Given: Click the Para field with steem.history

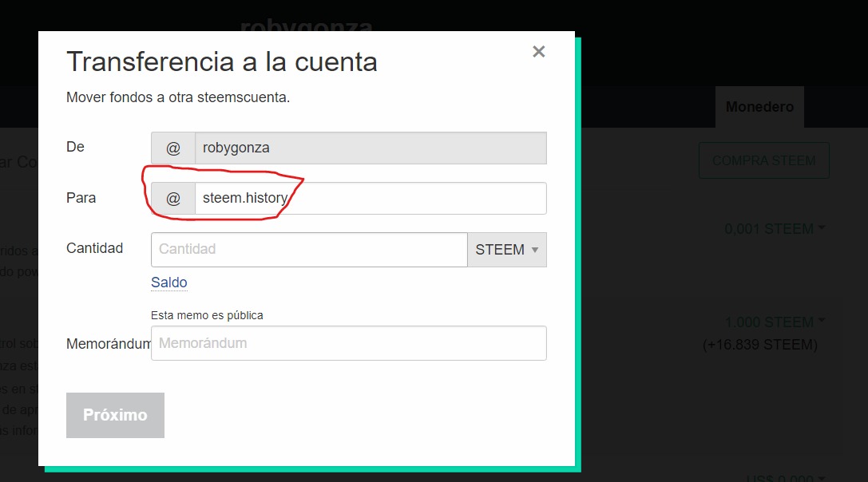Looking at the screenshot, I should (371, 198).
